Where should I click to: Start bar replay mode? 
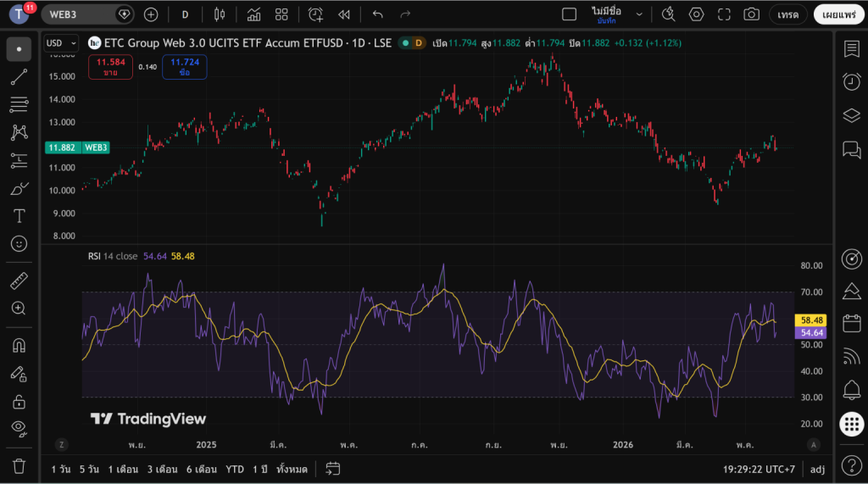click(x=344, y=14)
